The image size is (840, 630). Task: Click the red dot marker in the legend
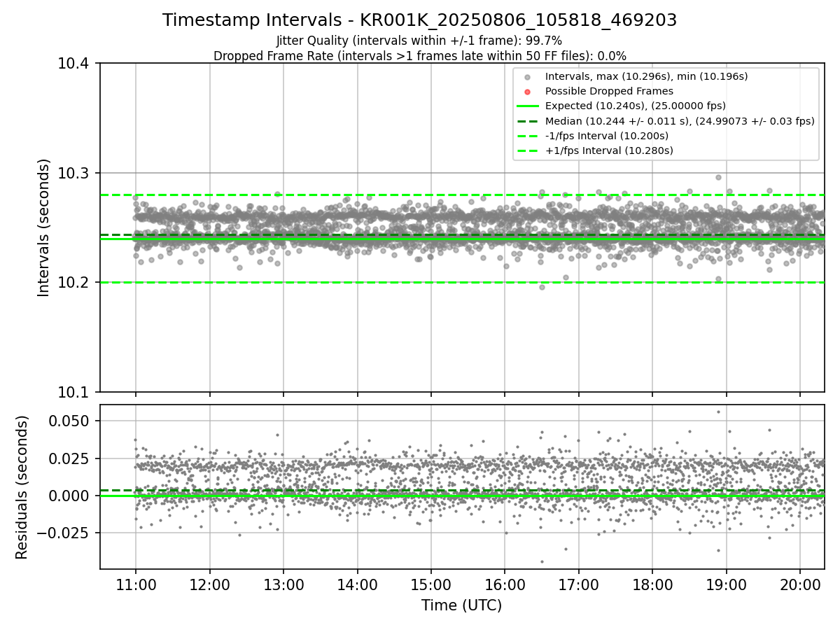(x=528, y=92)
